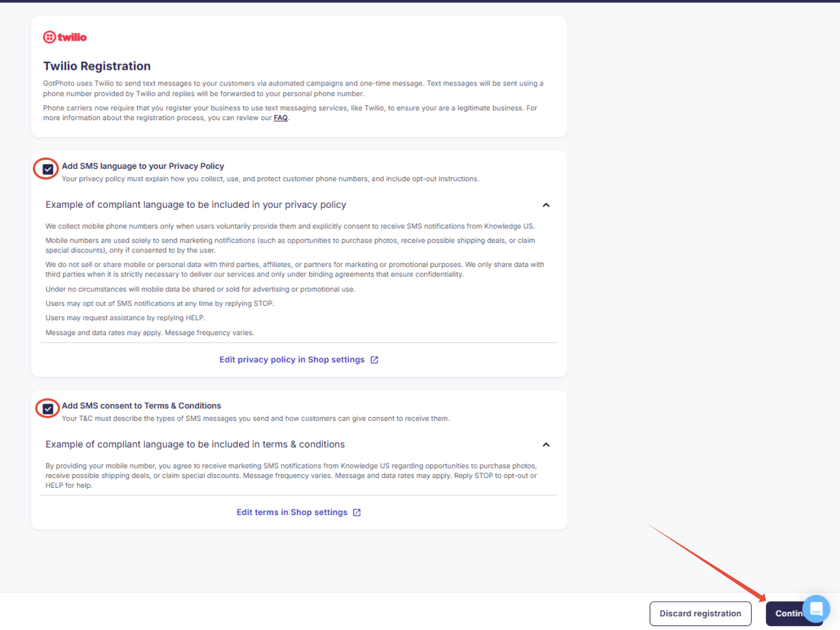Uncheck Add SMS consent to Terms & Conditions
840x630 pixels.
click(48, 408)
